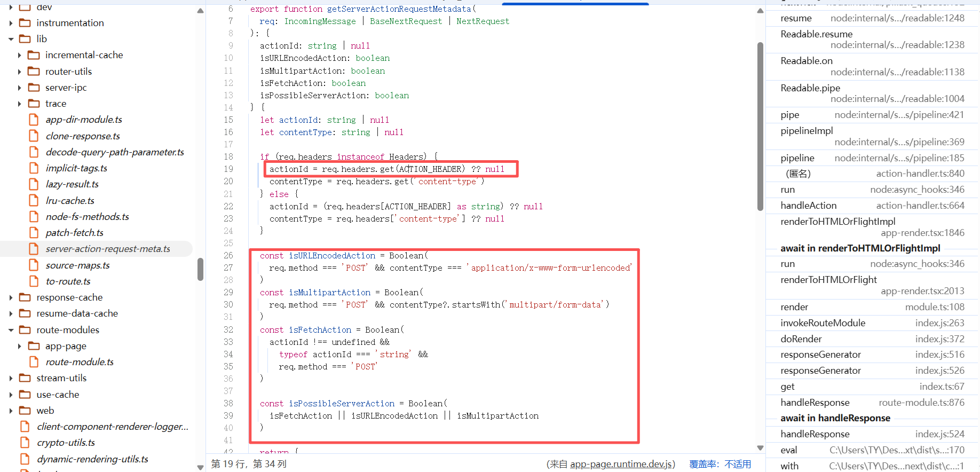Click the instrumentation folder icon
980x472 pixels.
coord(25,23)
